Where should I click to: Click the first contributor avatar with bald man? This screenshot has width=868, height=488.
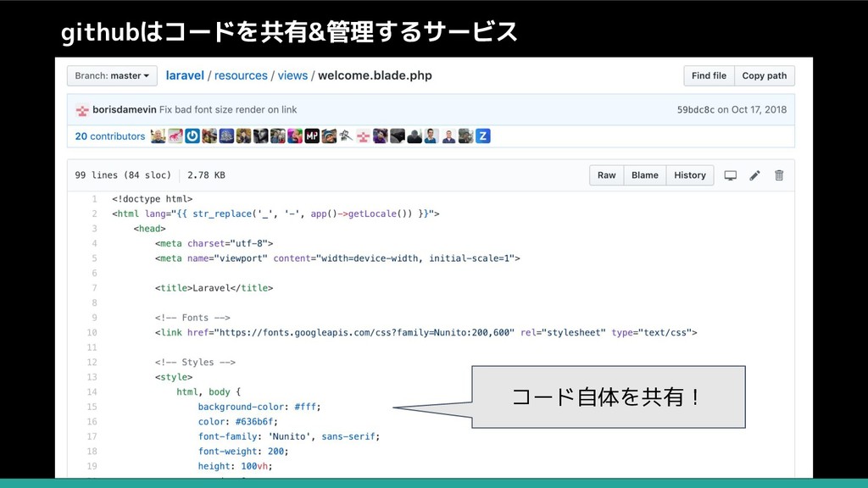pos(159,136)
